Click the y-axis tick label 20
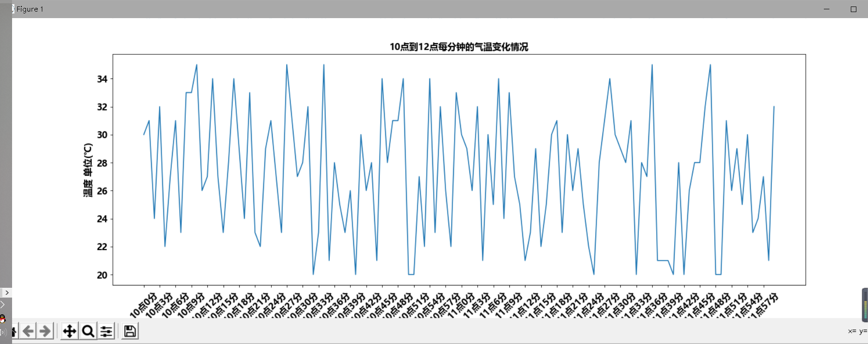Viewport: 868px width, 344px height. click(102, 275)
